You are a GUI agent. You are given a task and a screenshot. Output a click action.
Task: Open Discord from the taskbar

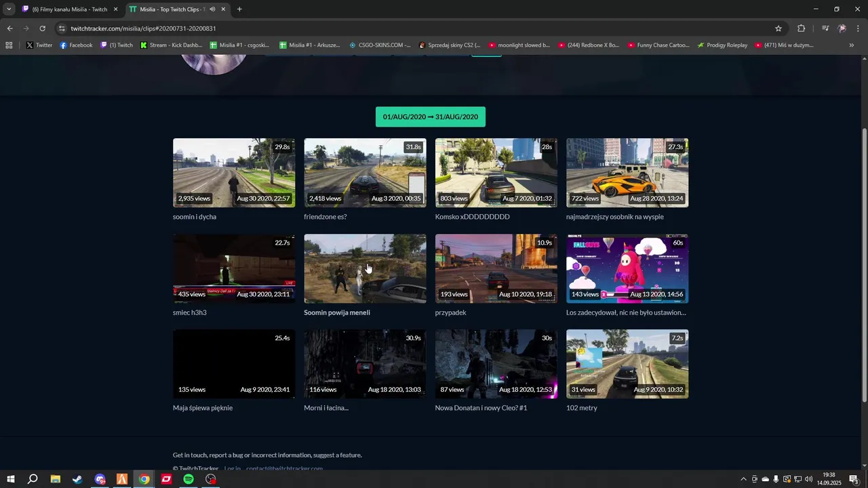pyautogui.click(x=100, y=479)
